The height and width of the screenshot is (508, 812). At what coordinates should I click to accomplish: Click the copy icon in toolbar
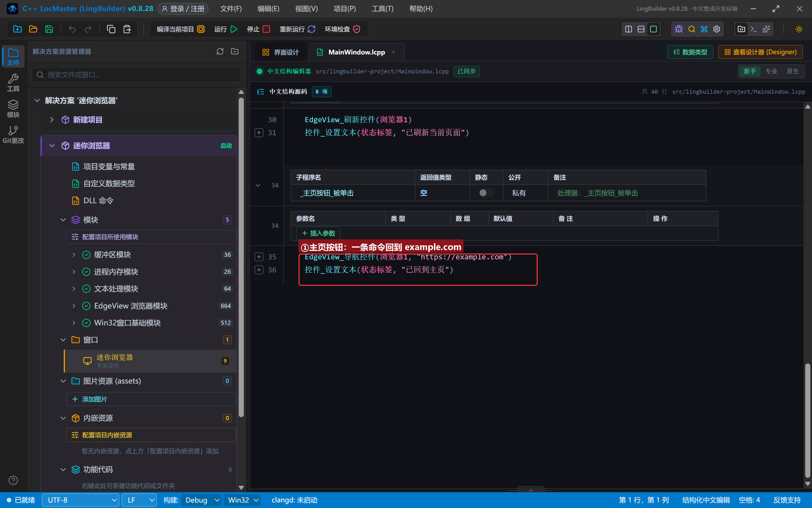click(111, 29)
